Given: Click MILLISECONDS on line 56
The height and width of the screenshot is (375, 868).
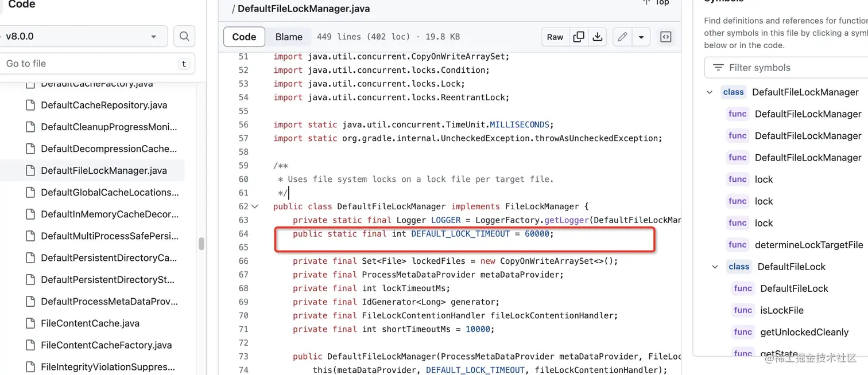Looking at the screenshot, I should pyautogui.click(x=519, y=124).
